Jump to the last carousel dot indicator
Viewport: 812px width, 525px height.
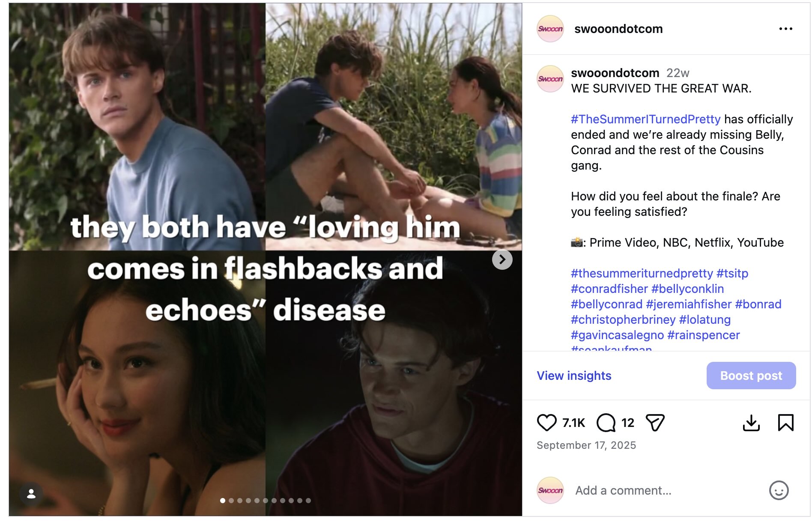(x=308, y=501)
